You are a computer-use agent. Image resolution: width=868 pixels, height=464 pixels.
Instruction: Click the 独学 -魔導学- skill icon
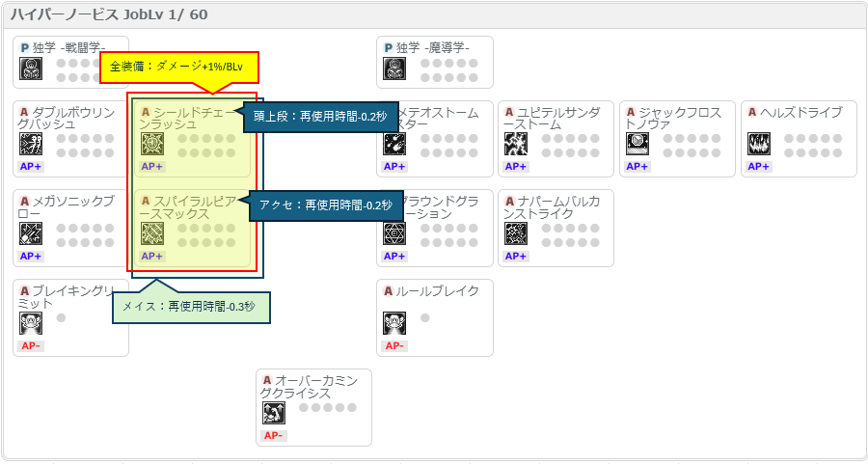coord(394,68)
